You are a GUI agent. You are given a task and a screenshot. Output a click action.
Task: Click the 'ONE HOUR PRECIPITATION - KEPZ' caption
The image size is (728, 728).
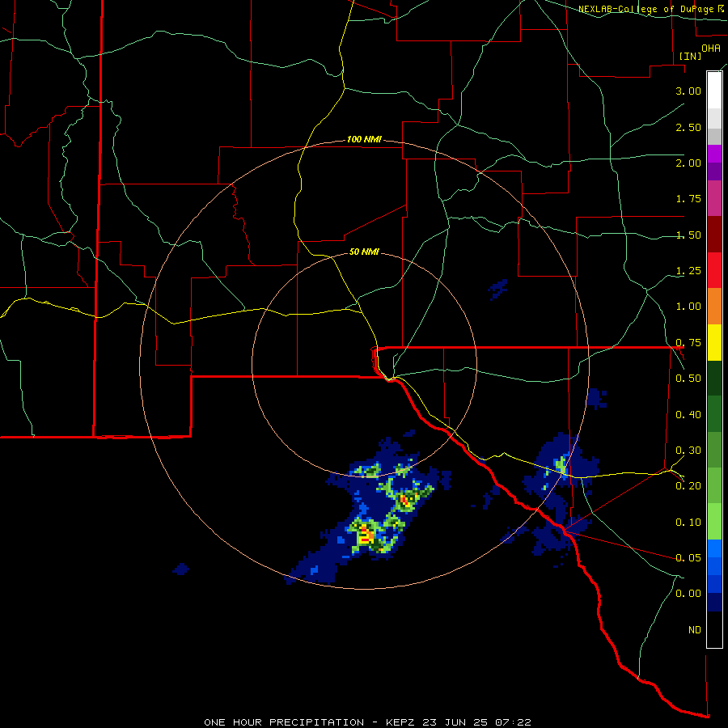tap(311, 722)
